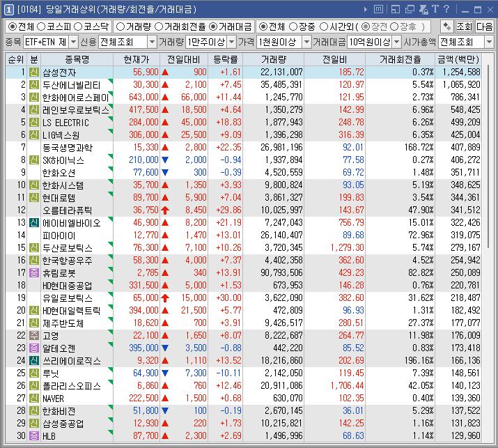Select the 거래회전율 radio button
The width and height of the screenshot is (498, 448).
158,26
